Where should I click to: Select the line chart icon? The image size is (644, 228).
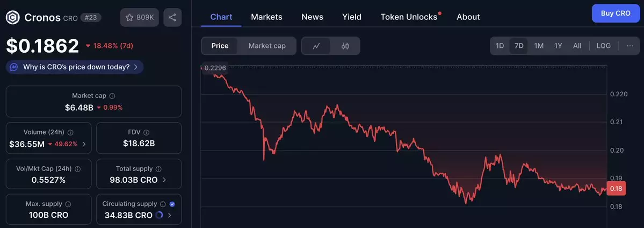[x=316, y=46]
